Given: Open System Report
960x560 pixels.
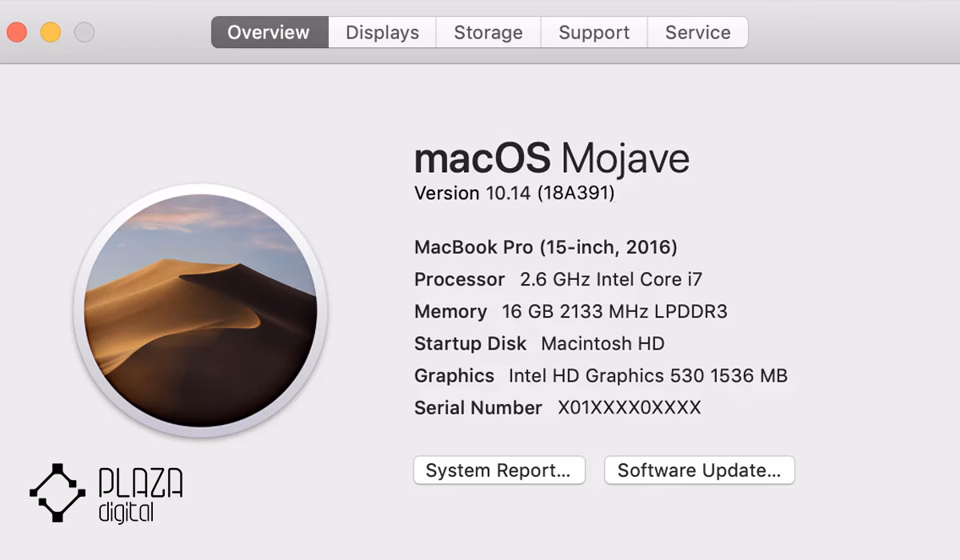Looking at the screenshot, I should [x=499, y=470].
